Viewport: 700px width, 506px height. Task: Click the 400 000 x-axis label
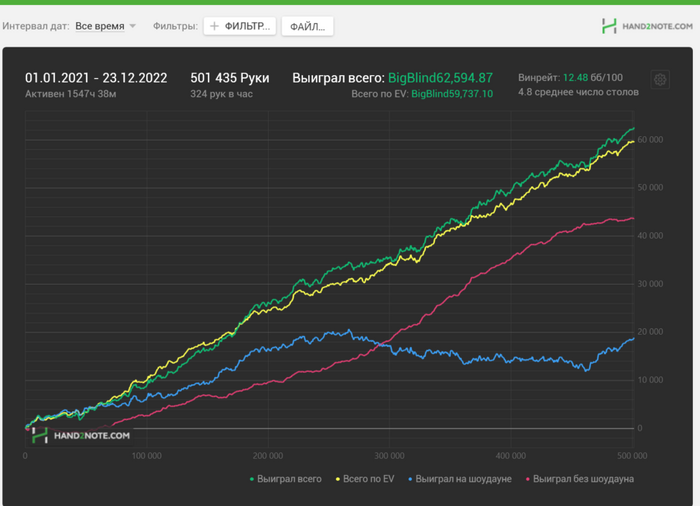(x=511, y=456)
